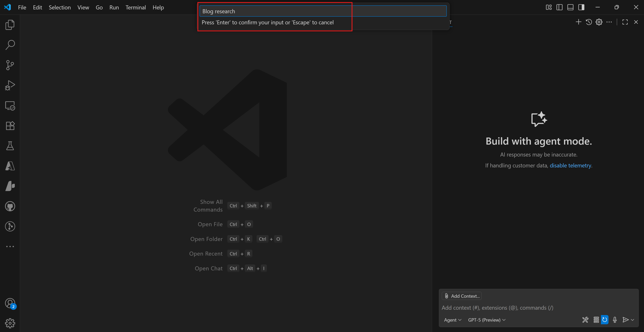This screenshot has height=332, width=644.
Task: Click the Blog research input box
Action: [323, 11]
